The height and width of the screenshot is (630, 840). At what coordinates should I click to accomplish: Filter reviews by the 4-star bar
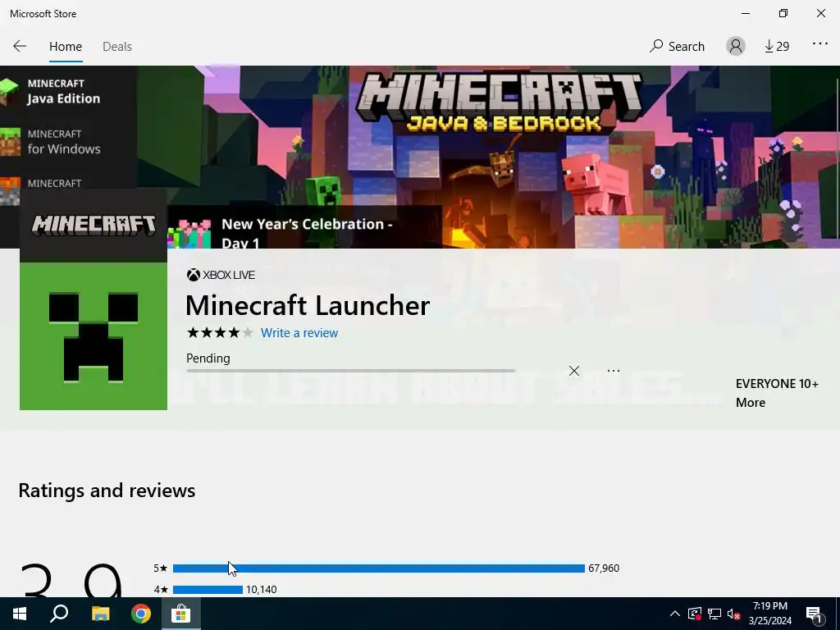tap(208, 589)
